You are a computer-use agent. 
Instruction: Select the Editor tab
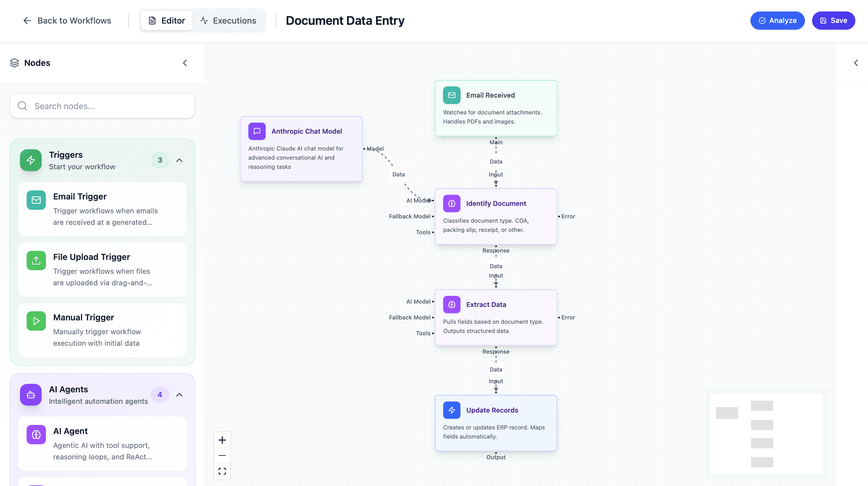pos(167,21)
